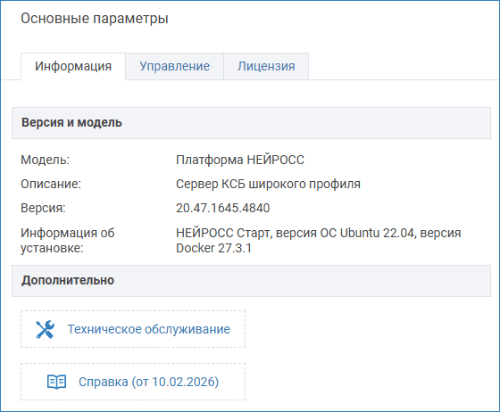Click the open book help icon

tap(56, 382)
